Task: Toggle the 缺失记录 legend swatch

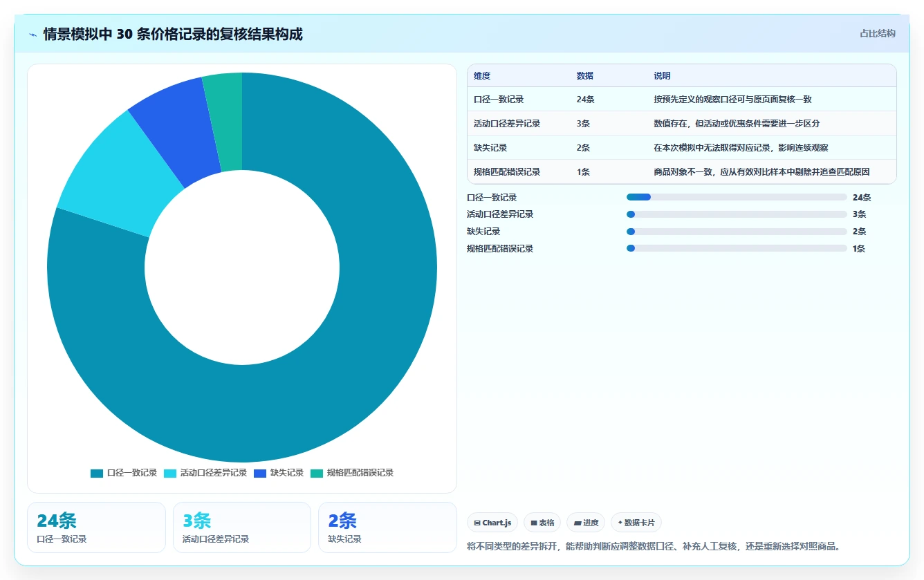Action: [x=260, y=474]
